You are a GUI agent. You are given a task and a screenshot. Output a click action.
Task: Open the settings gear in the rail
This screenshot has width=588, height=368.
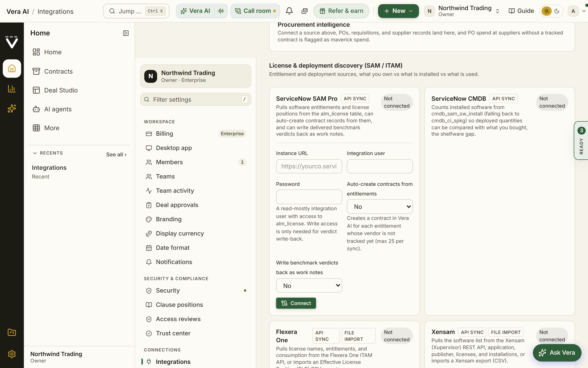(x=12, y=354)
